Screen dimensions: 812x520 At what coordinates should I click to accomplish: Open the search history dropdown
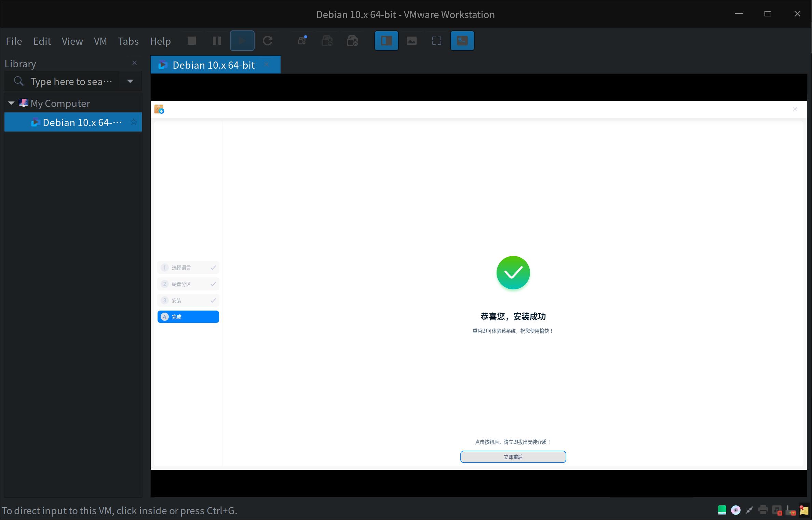tap(130, 81)
